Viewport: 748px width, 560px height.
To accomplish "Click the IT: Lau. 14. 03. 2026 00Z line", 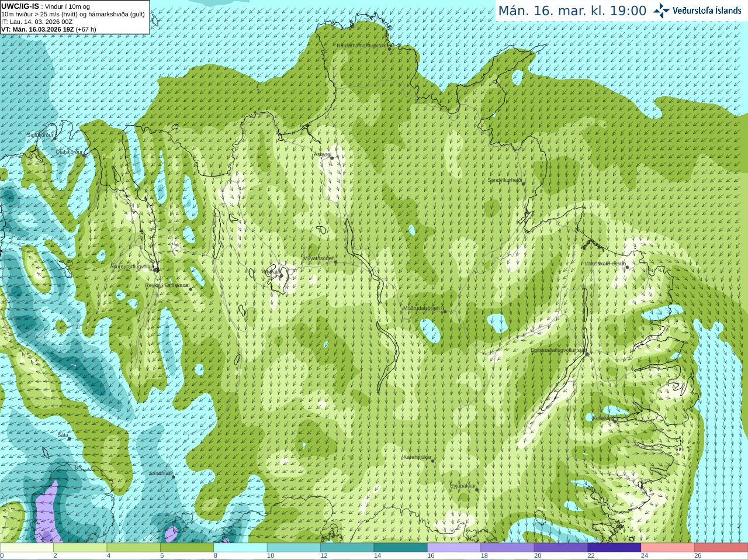I will tap(37, 22).
